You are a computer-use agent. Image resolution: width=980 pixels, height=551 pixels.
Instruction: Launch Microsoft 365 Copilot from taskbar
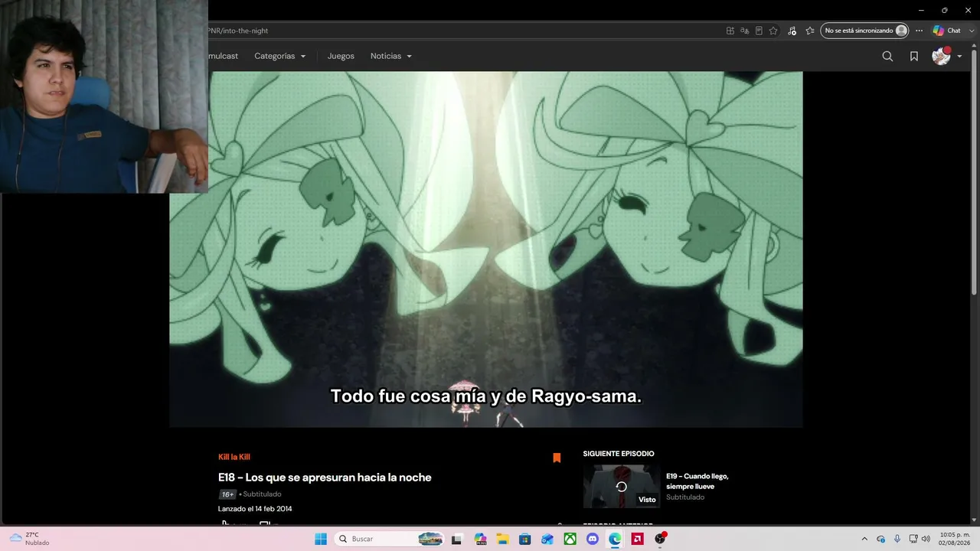480,539
